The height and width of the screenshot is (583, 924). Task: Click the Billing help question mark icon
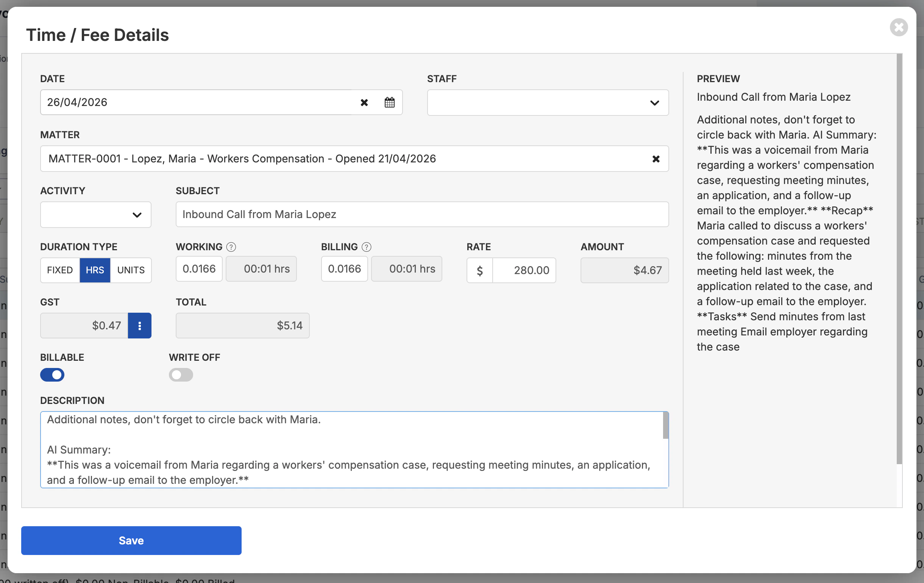pyautogui.click(x=366, y=246)
